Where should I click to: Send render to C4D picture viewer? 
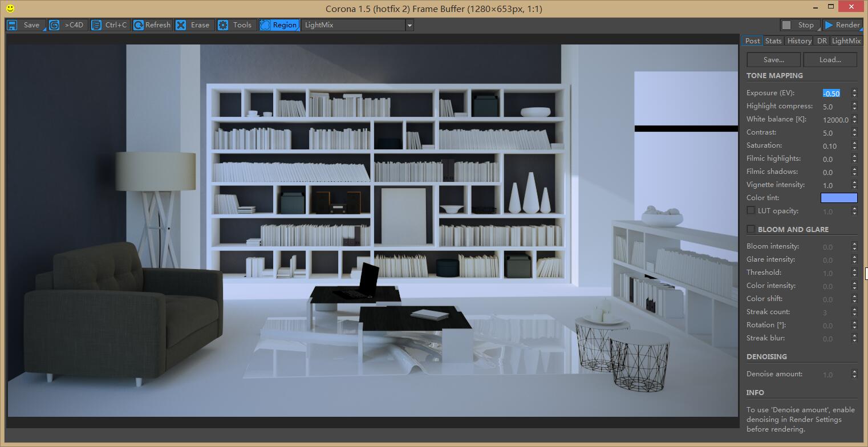coord(68,25)
